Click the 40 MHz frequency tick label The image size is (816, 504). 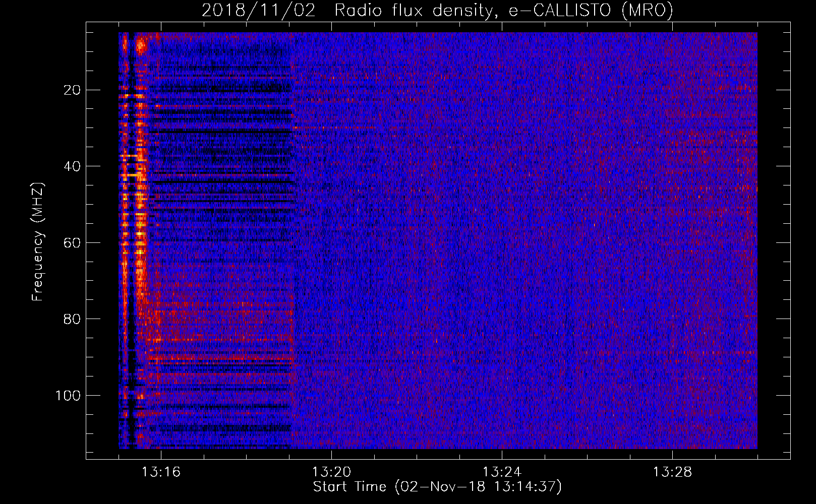click(72, 166)
